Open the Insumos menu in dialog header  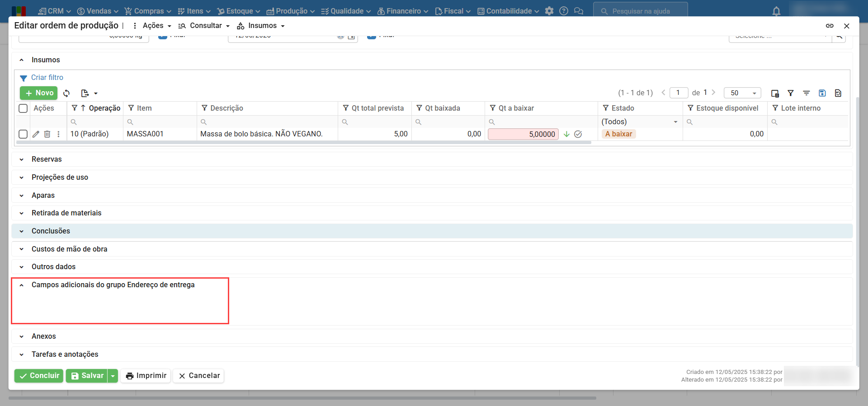click(x=261, y=26)
